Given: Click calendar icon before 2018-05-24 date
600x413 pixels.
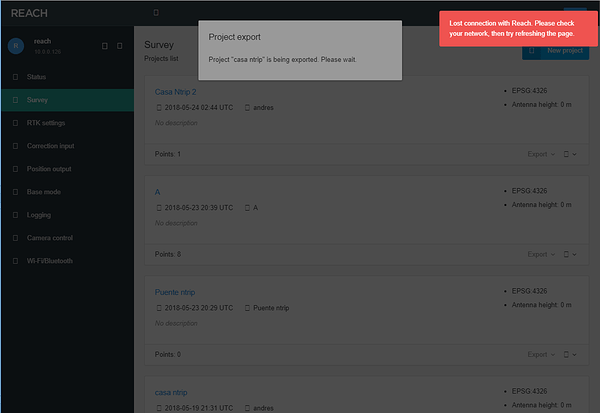Looking at the screenshot, I should pyautogui.click(x=159, y=108).
